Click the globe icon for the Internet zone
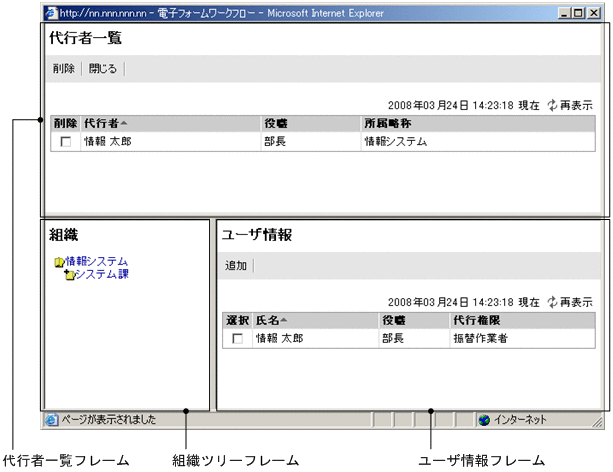 click(484, 420)
